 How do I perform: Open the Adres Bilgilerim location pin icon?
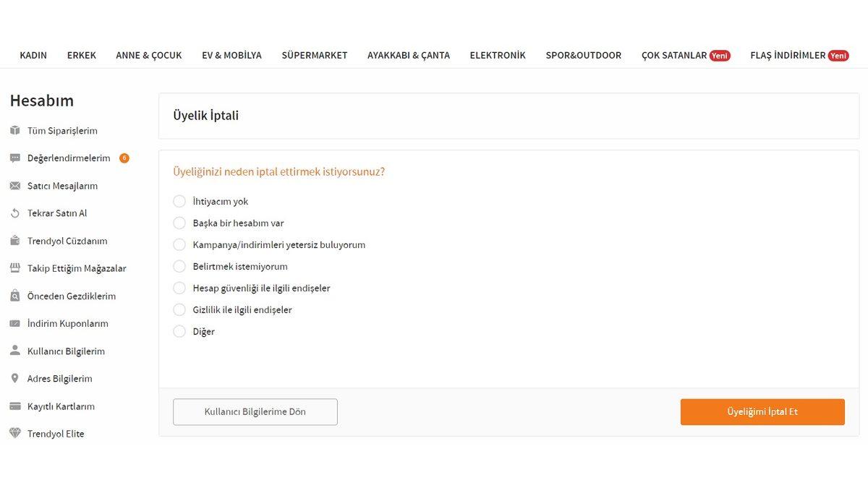coord(14,377)
